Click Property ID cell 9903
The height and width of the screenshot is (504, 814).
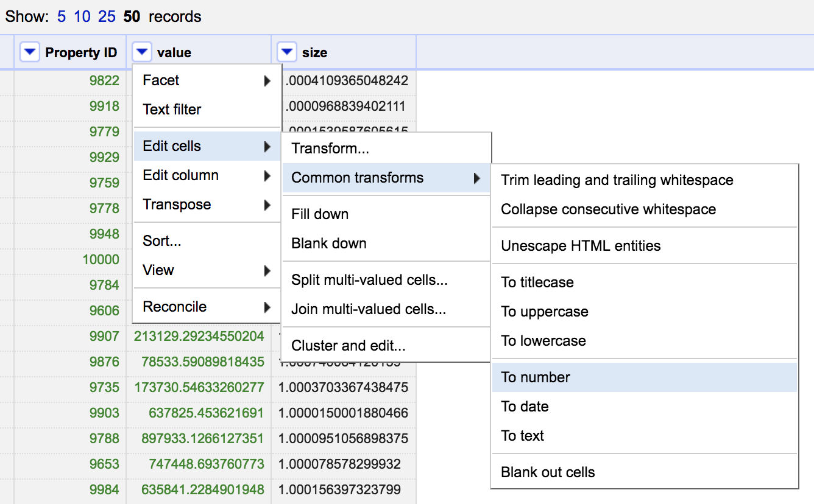[x=104, y=413]
